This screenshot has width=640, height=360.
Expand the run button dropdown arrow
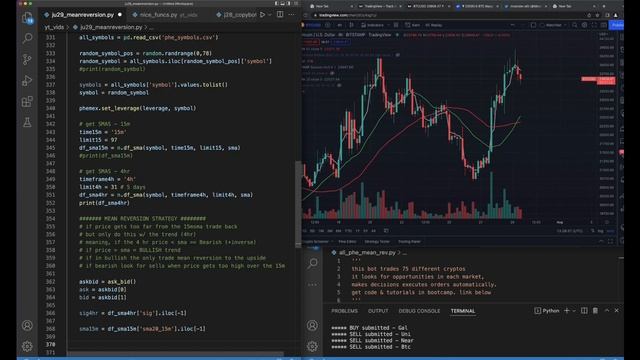(x=269, y=15)
